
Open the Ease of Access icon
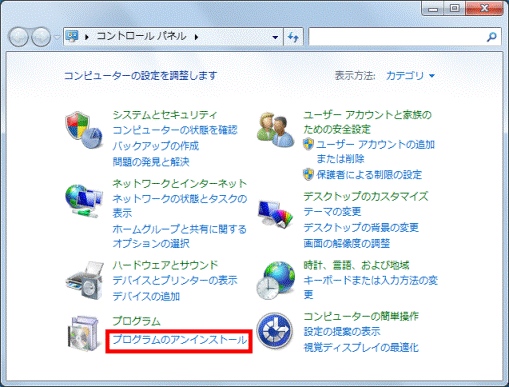(275, 331)
